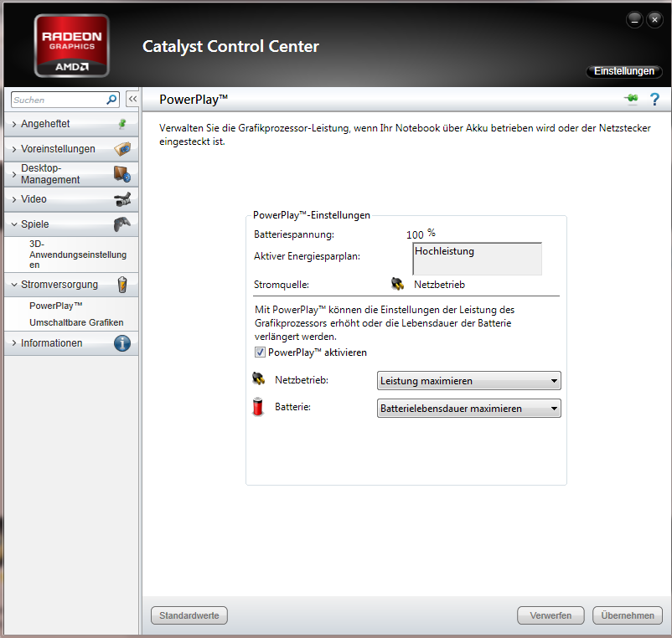Viewport: 672px width, 638px height.
Task: Click the Aktiver Energiesparplan label
Action: (x=307, y=256)
